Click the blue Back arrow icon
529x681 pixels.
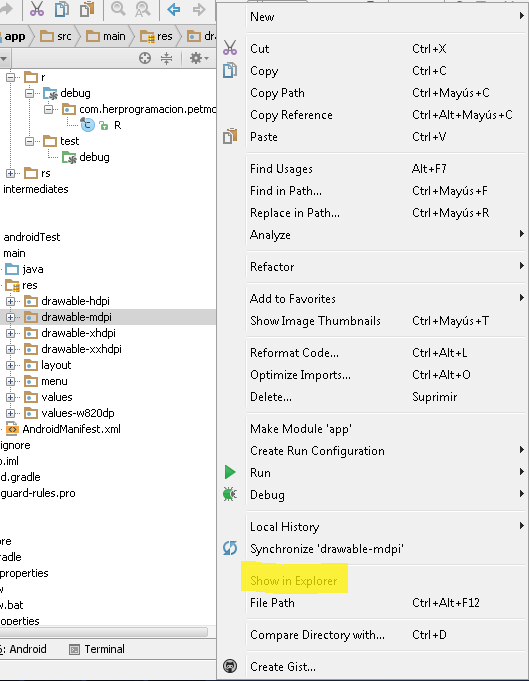pyautogui.click(x=173, y=9)
